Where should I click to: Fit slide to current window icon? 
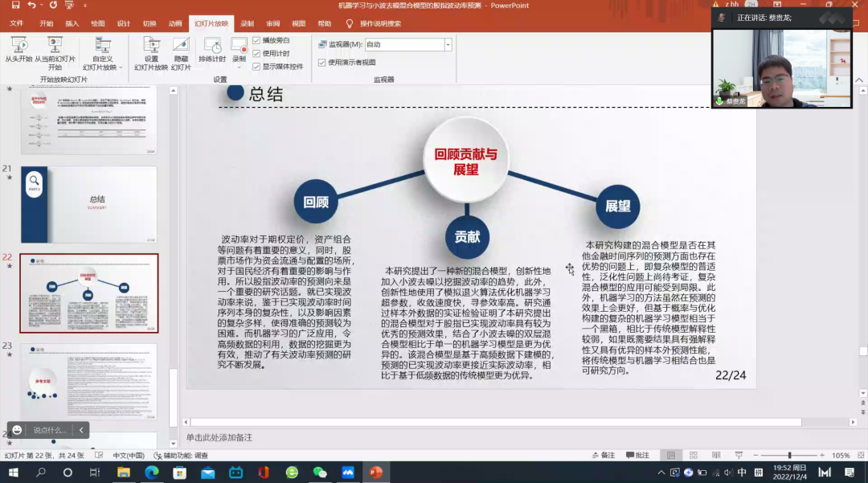[861, 456]
